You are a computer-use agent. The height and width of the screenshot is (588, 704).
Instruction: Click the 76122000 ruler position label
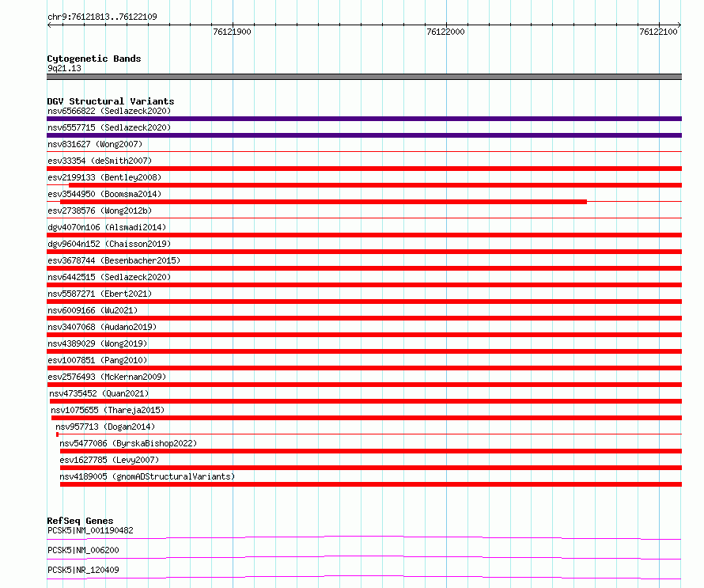[x=445, y=32]
